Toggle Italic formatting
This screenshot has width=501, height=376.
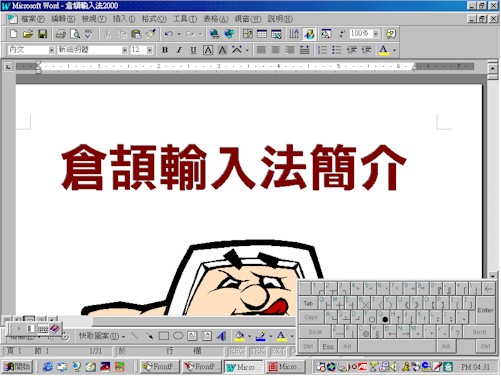pyautogui.click(x=179, y=50)
